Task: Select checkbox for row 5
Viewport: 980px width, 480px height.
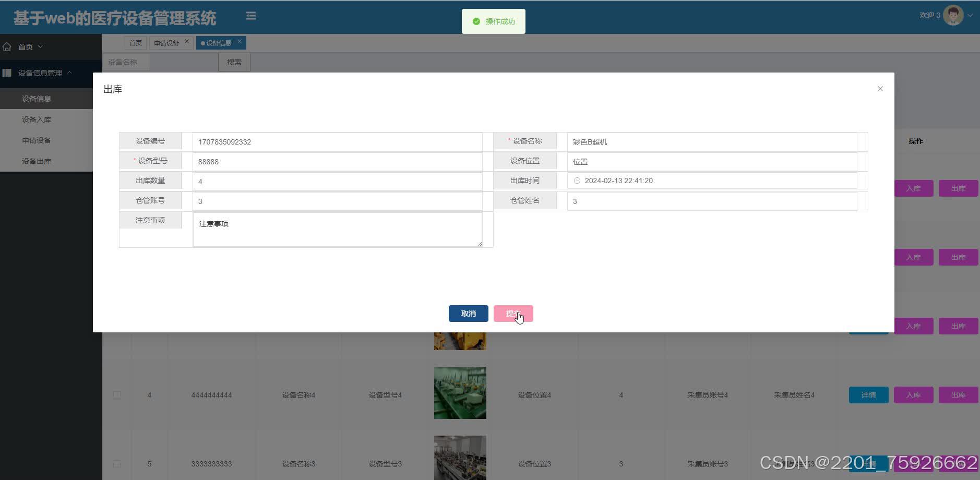Action: tap(117, 464)
